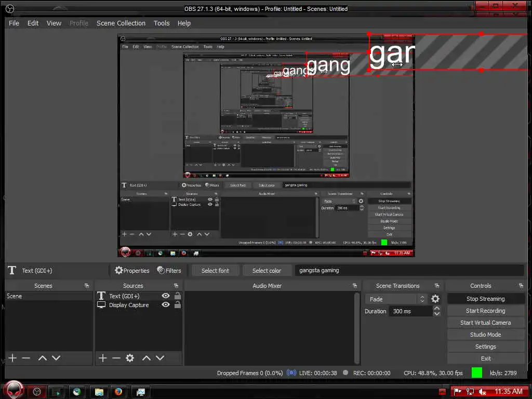Remove the selected source with the minus icon
The width and height of the screenshot is (532, 399).
(116, 357)
